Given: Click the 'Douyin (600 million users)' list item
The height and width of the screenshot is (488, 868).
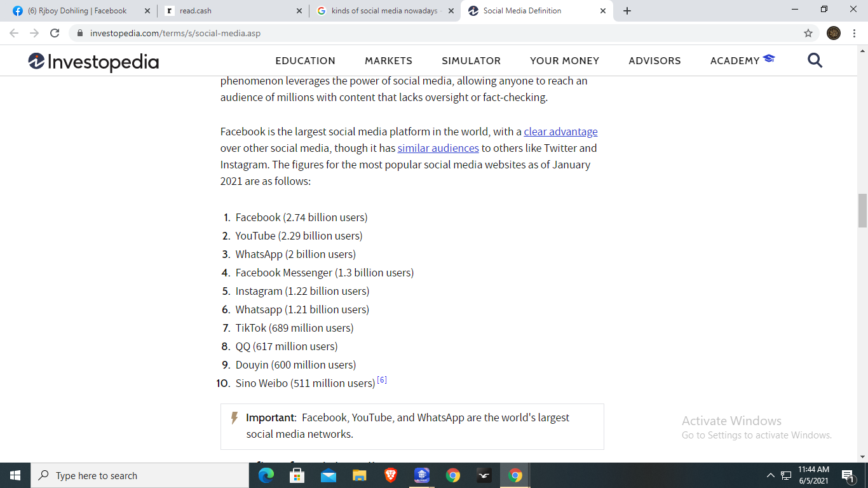Looking at the screenshot, I should [295, 365].
